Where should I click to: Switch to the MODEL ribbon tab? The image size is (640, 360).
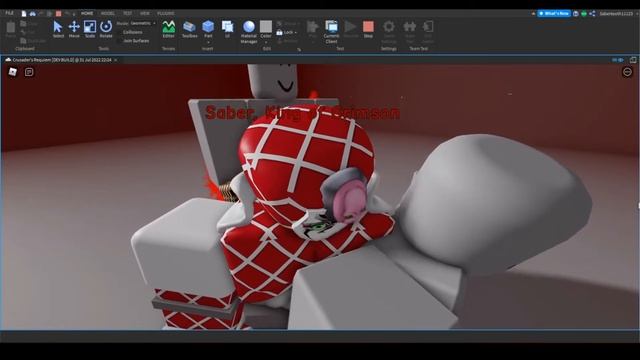point(108,13)
